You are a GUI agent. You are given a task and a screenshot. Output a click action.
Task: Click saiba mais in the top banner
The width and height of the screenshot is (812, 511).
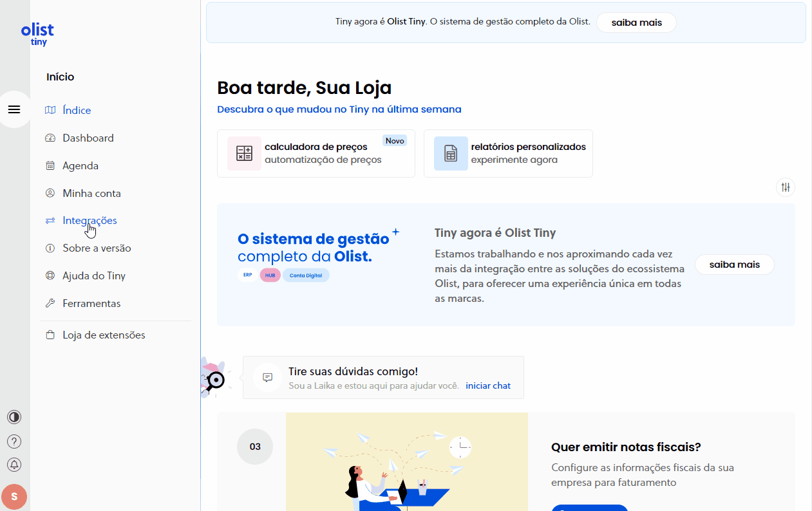[637, 23]
